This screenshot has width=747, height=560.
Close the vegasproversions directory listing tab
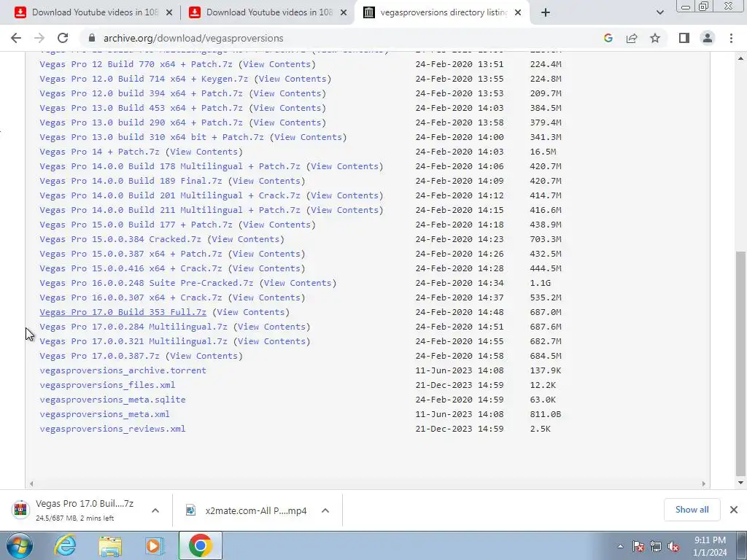point(518,12)
